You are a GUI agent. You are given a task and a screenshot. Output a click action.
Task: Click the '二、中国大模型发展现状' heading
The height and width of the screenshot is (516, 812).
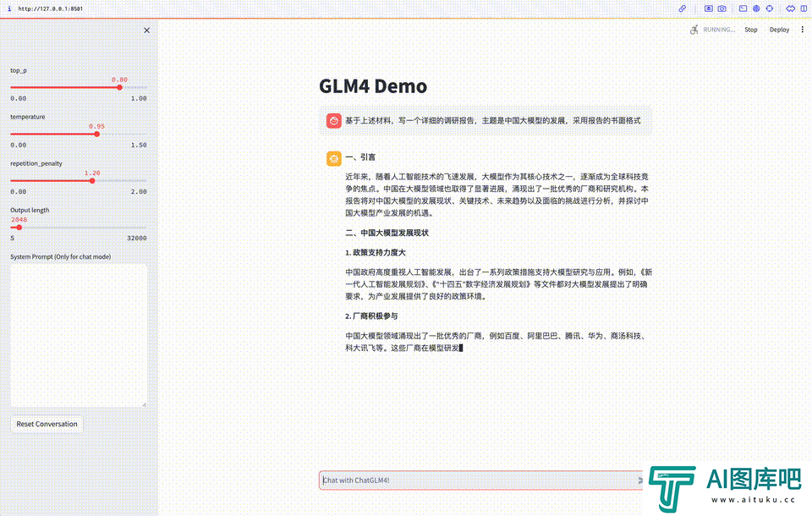tap(387, 233)
